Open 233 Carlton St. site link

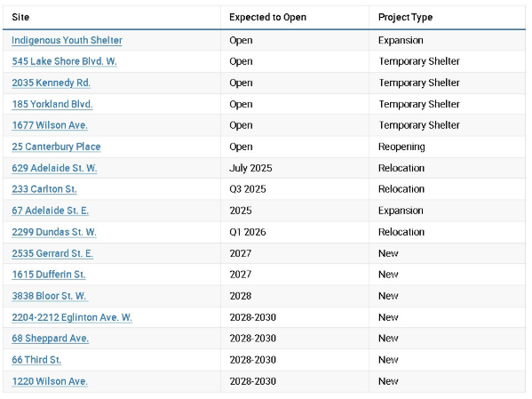point(44,188)
